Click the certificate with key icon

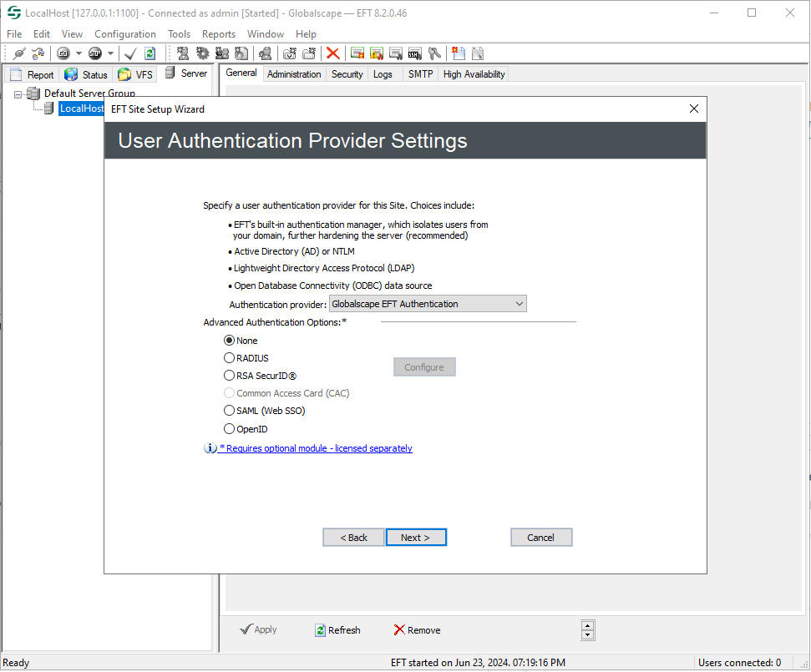[396, 53]
